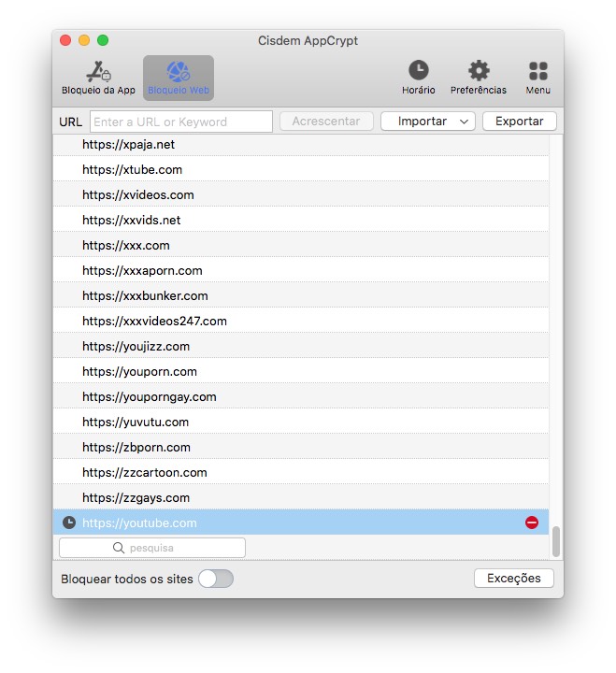The width and height of the screenshot is (616, 673).
Task: Minimize the AppCrypt window with yellow button
Action: point(84,40)
